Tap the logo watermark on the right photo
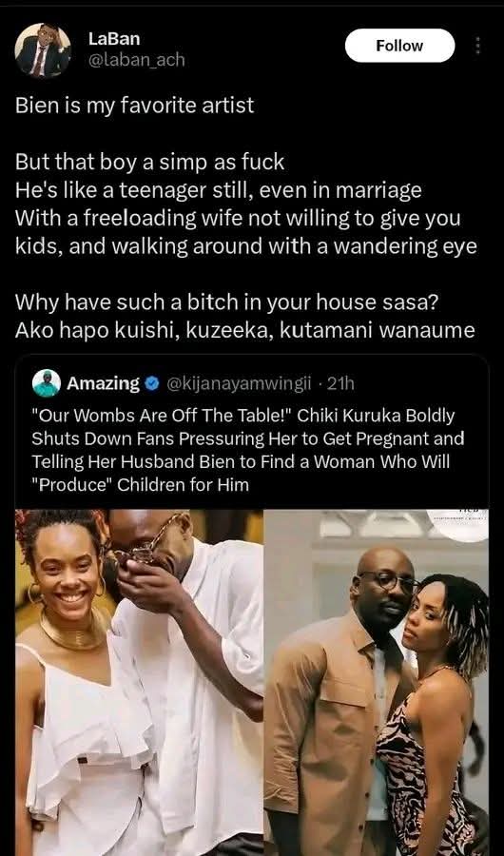The width and height of the screenshot is (504, 856). pos(457,525)
